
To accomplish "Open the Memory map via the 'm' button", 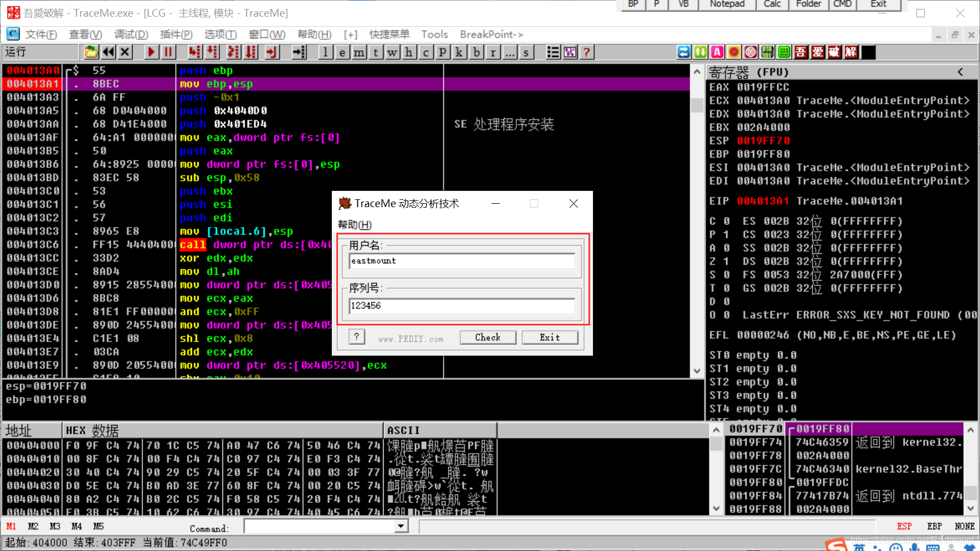I will click(x=359, y=52).
